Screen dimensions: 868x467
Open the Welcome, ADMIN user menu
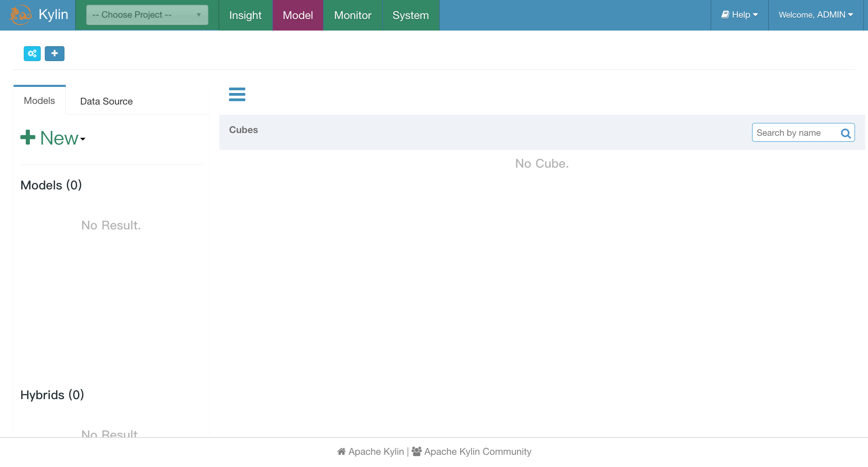pyautogui.click(x=815, y=15)
